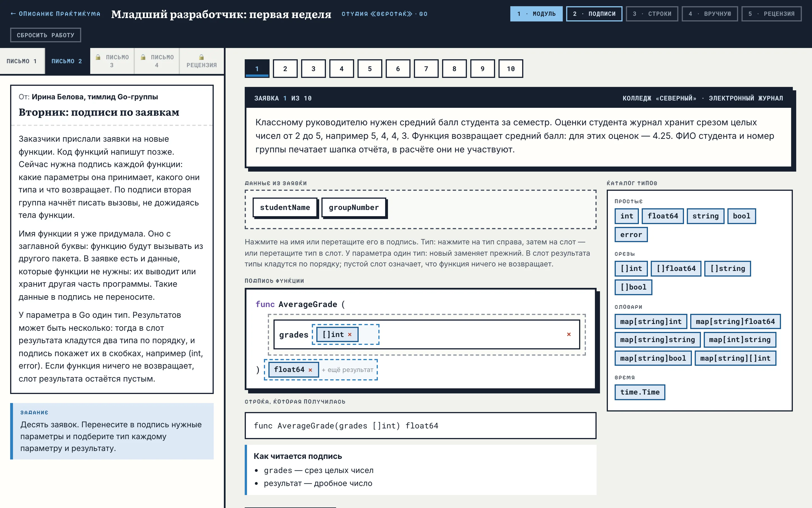Pick the groupNumber data chip

(x=354, y=208)
